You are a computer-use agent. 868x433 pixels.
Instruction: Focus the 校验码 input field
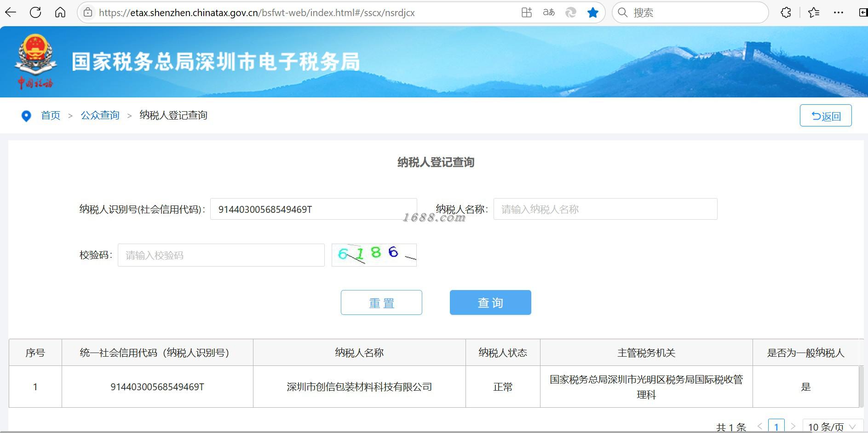coord(221,255)
